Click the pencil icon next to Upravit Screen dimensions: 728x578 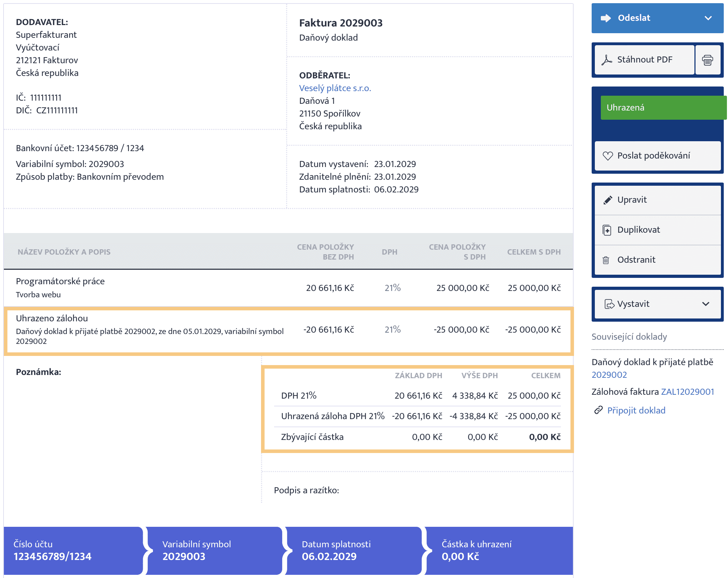(608, 200)
